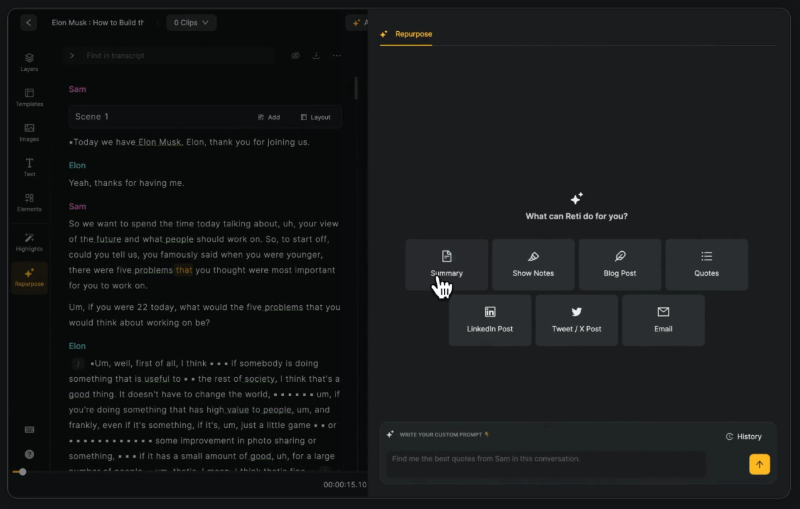Screen dimensions: 800x509
Task: Click the custom prompt input field
Action: 546,463
